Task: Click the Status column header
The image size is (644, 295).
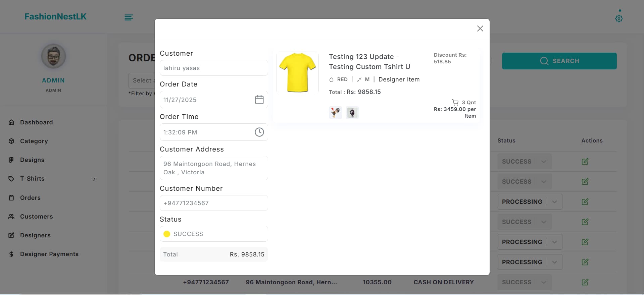Action: click(x=506, y=141)
